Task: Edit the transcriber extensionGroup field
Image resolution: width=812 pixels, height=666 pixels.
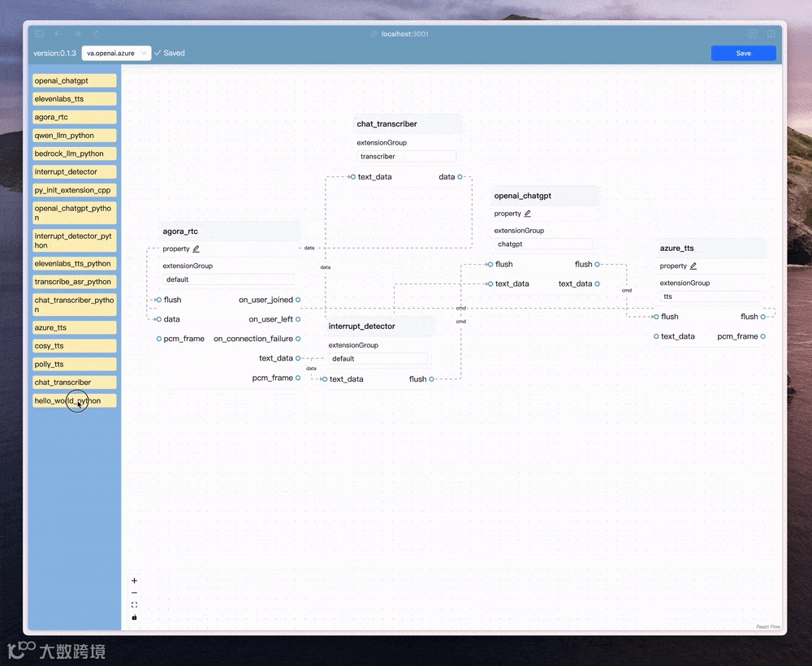Action: 406,157
